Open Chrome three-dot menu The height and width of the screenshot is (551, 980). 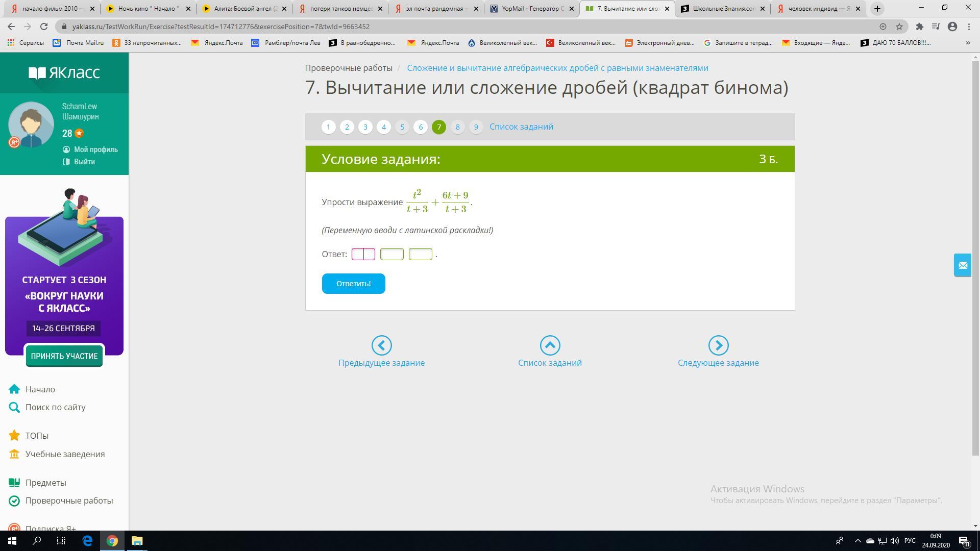pos(969,27)
